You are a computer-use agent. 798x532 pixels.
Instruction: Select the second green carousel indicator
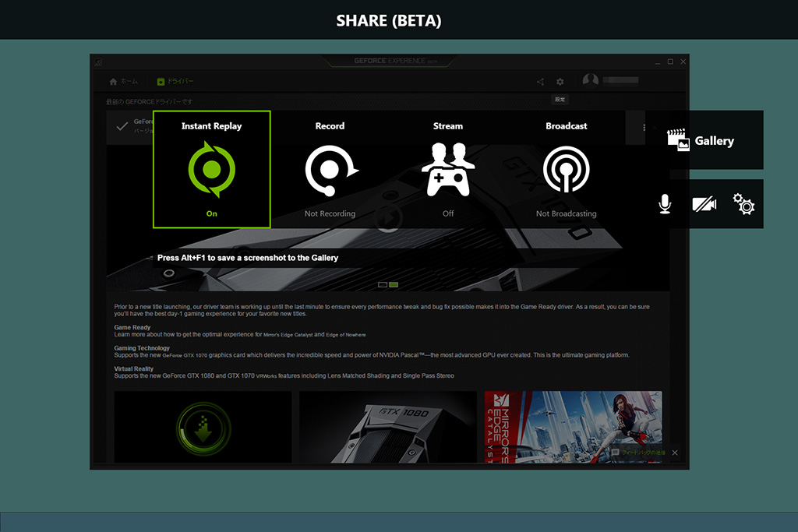(394, 285)
